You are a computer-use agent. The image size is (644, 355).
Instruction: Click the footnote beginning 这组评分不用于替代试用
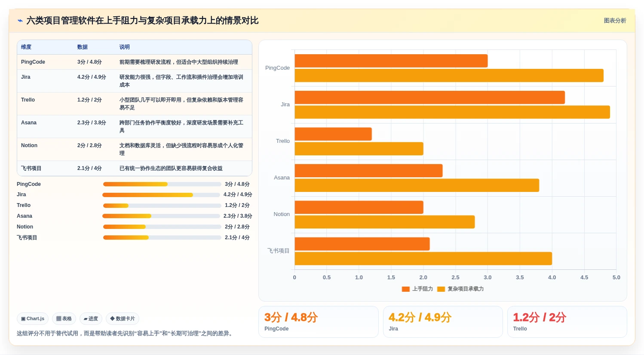point(126,333)
